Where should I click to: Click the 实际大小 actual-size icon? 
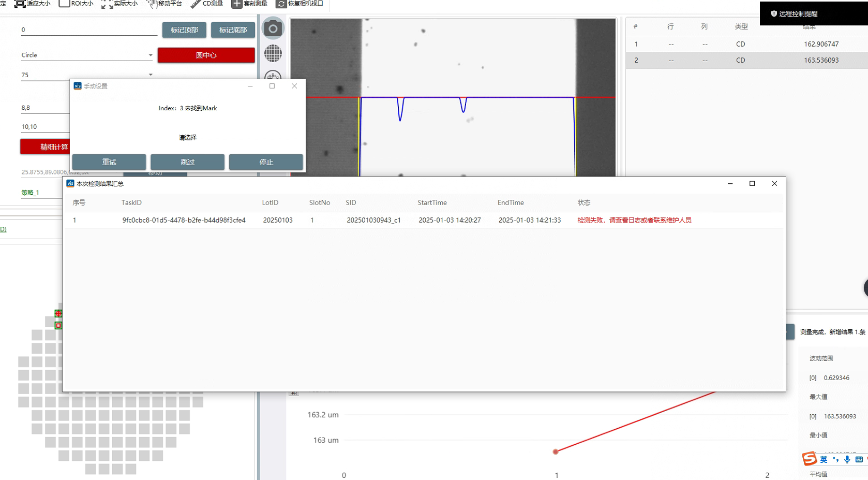click(107, 4)
